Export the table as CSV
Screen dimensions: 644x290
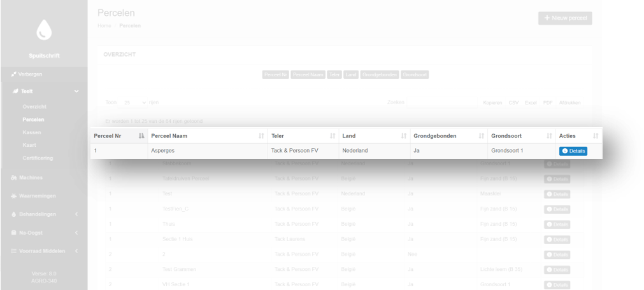tap(513, 102)
